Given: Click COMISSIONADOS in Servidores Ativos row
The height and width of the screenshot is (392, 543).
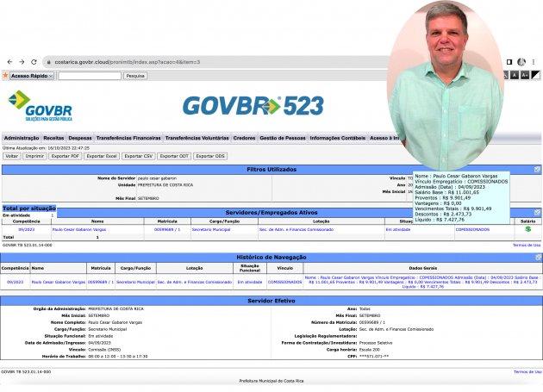Looking at the screenshot, I should 472,229.
